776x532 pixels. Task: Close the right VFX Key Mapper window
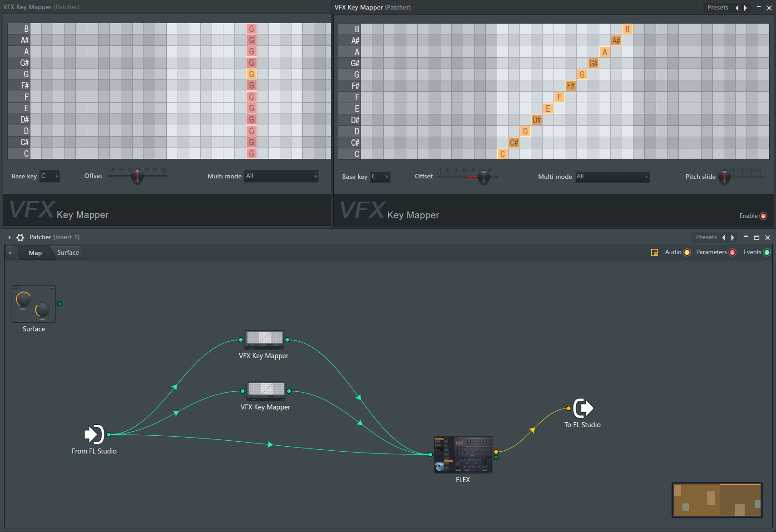769,8
